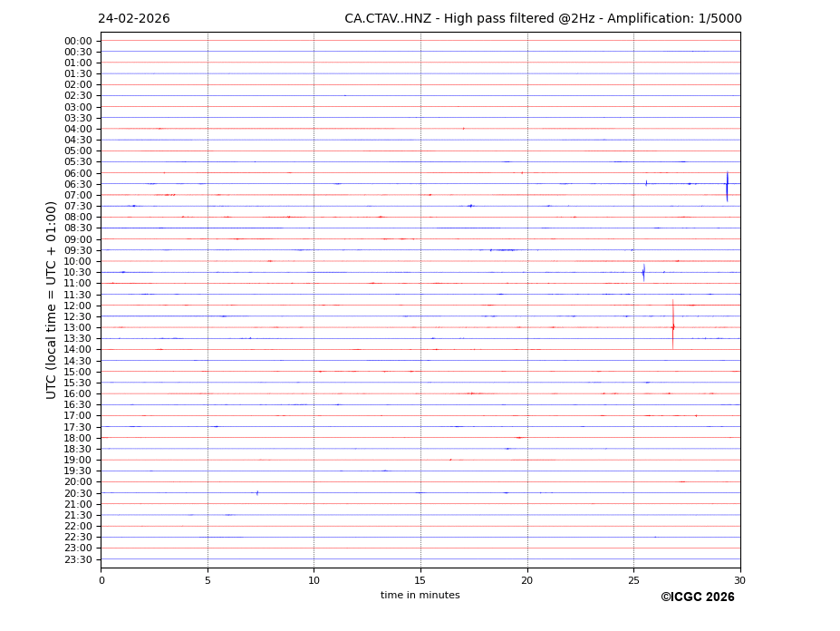Viewport: 840px width, 631px height.
Task: Click the 15 tick on the minutes axis
Action: pos(420,580)
